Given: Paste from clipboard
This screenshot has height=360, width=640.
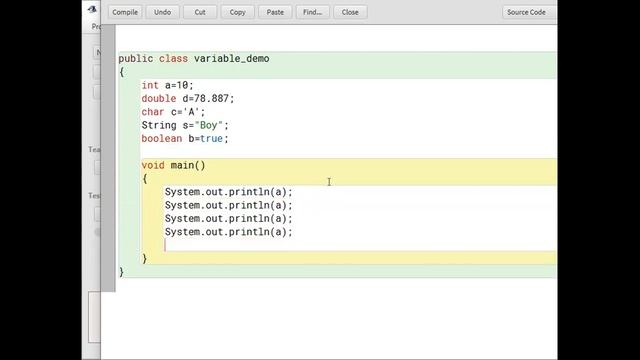Looking at the screenshot, I should [275, 12].
